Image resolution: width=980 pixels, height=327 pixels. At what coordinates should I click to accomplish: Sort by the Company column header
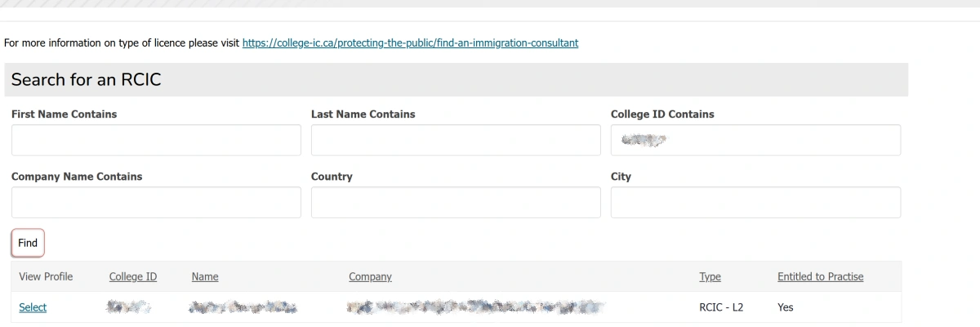[x=370, y=276]
